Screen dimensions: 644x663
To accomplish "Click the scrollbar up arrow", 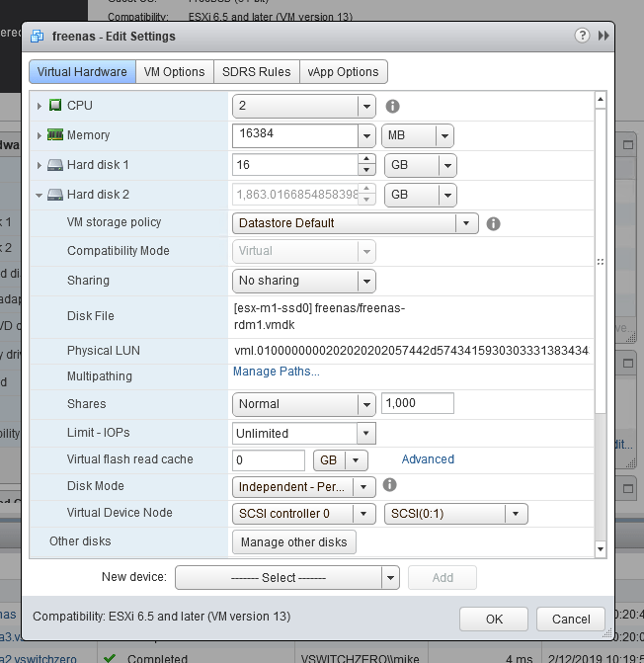I will [601, 100].
